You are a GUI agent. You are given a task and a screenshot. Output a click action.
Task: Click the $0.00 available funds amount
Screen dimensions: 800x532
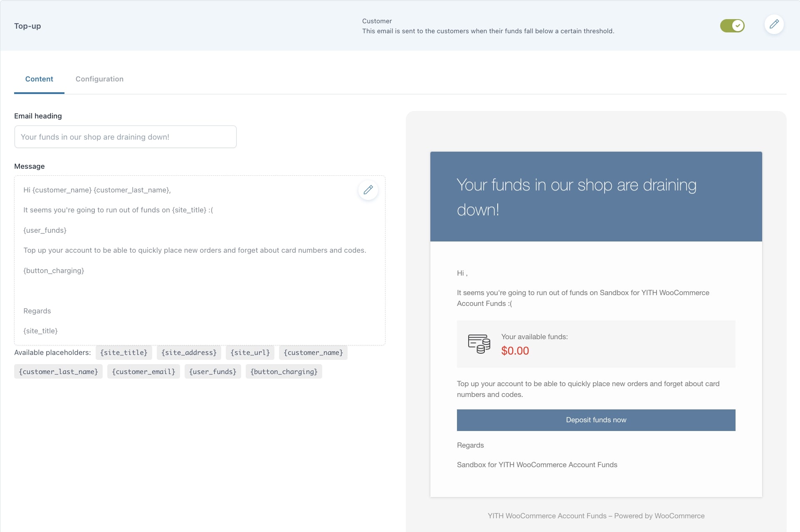[515, 351]
